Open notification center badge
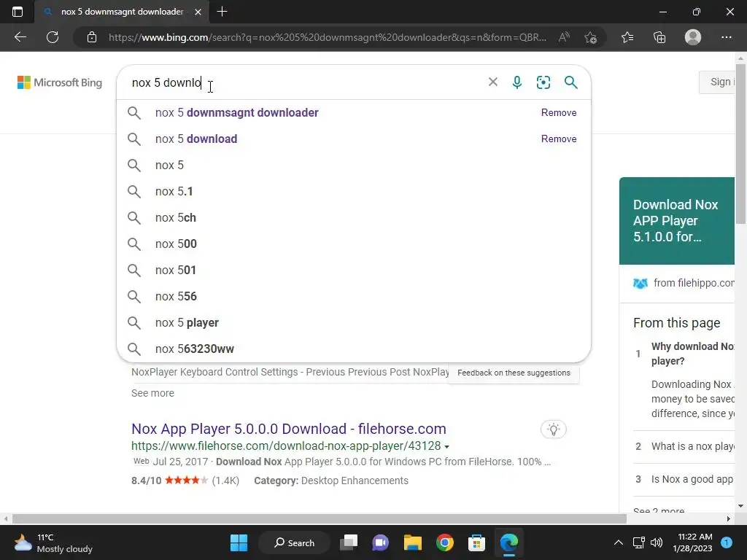The width and height of the screenshot is (747, 560). tap(727, 542)
